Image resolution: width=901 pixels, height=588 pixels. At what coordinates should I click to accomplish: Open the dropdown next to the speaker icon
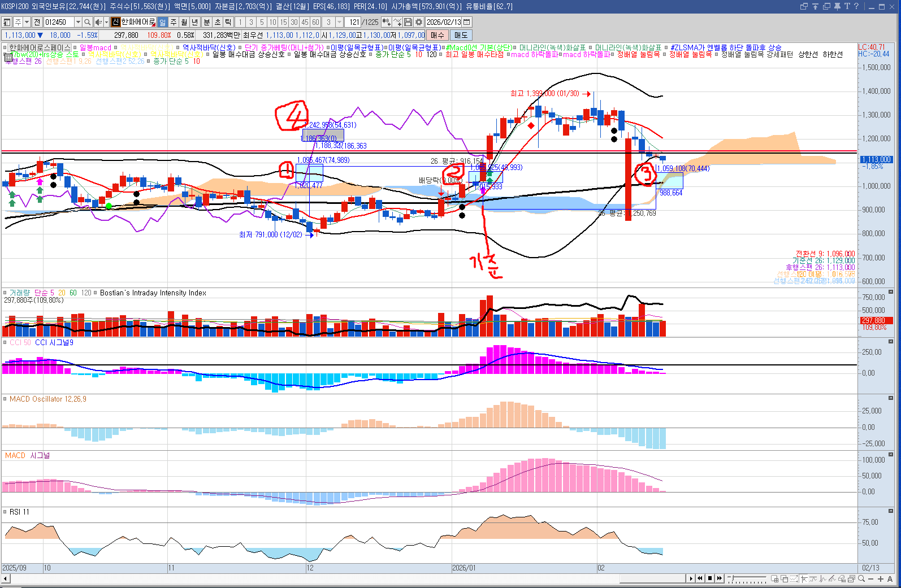pyautogui.click(x=106, y=22)
